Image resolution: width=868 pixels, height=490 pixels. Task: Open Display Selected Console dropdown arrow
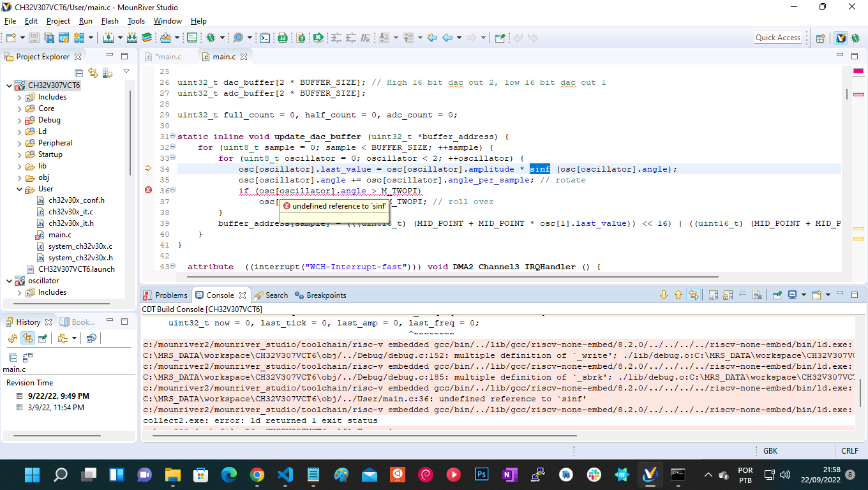click(804, 295)
